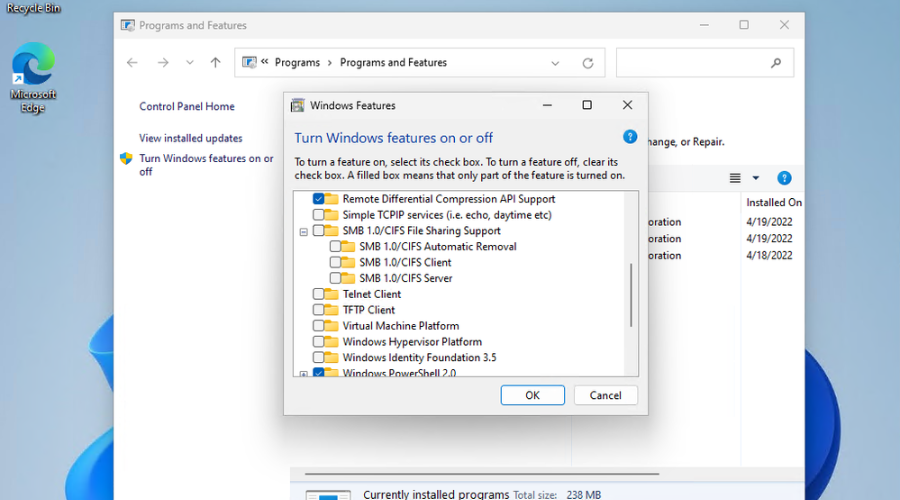900x500 pixels.
Task: Select the Remote Differential Compression text label
Action: click(449, 199)
